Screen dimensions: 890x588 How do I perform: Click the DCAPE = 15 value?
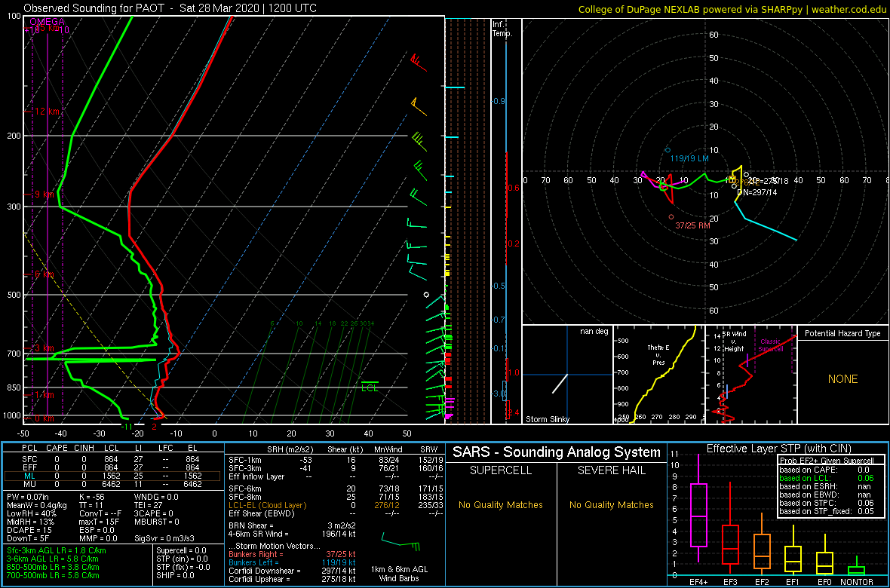coord(29,529)
